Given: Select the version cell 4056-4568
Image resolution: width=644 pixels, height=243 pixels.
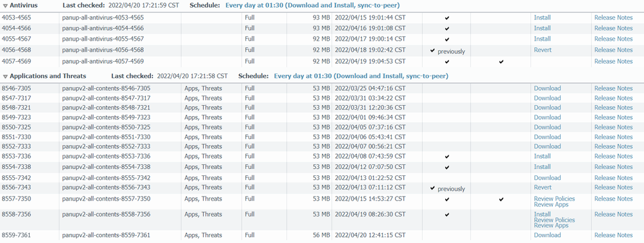Looking at the screenshot, I should tap(16, 50).
